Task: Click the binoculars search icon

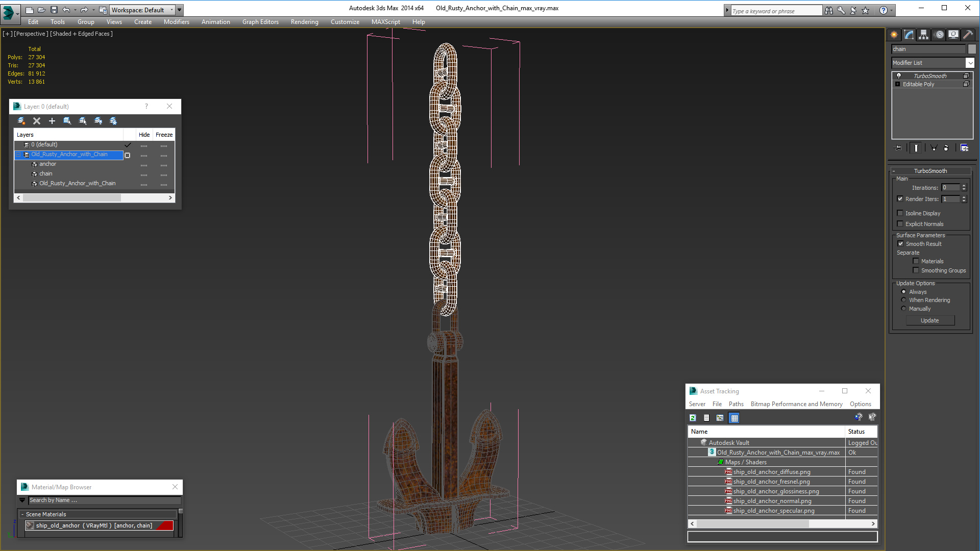Action: [828, 10]
